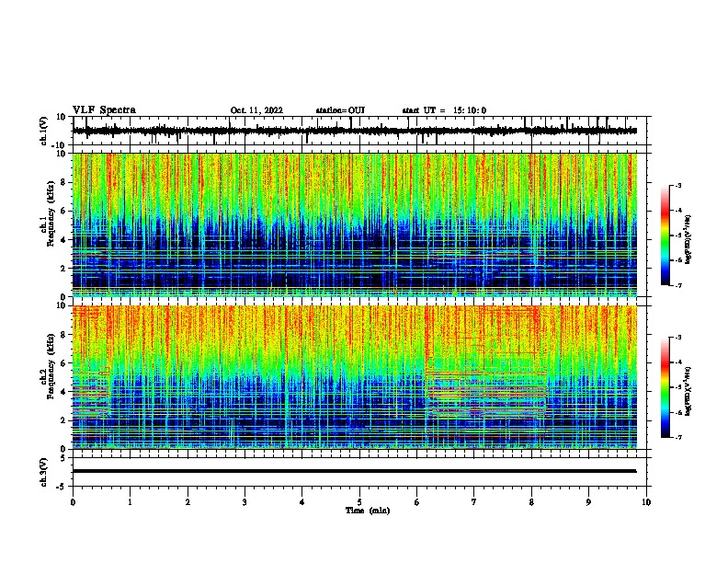The width and height of the screenshot is (728, 563).
Task: Click time-axis tick label "2"
Action: [x=188, y=502]
